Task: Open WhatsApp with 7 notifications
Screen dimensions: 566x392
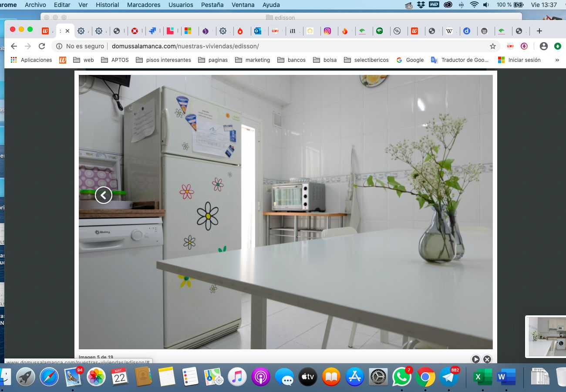Action: coord(402,376)
